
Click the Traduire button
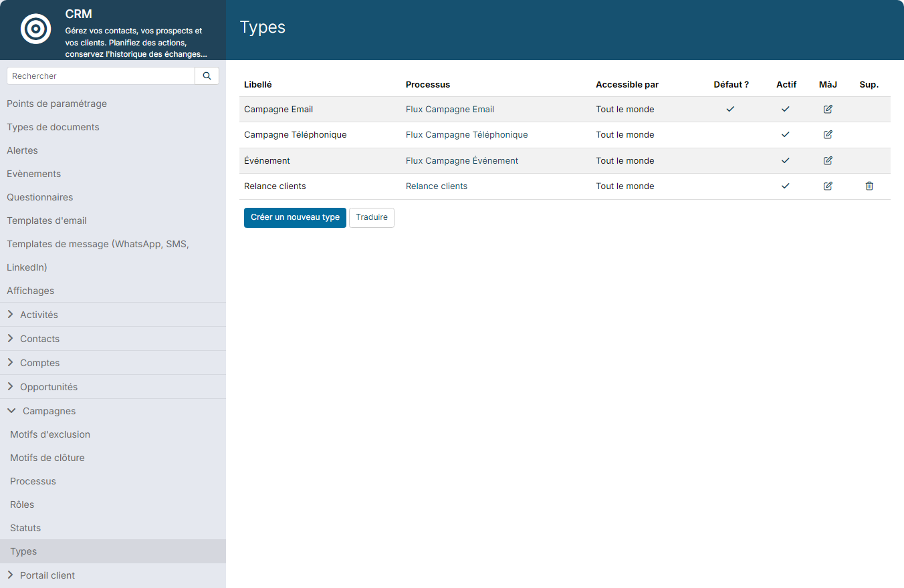372,217
